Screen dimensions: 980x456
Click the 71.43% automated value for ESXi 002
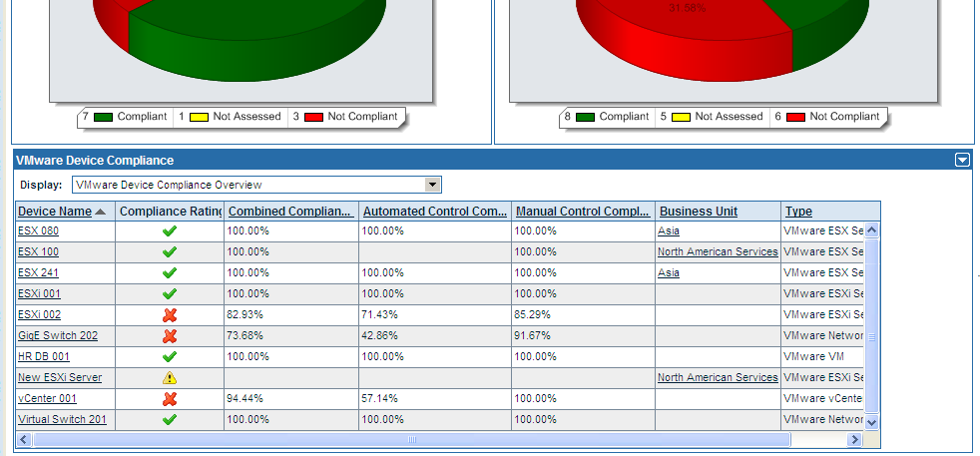(x=379, y=315)
